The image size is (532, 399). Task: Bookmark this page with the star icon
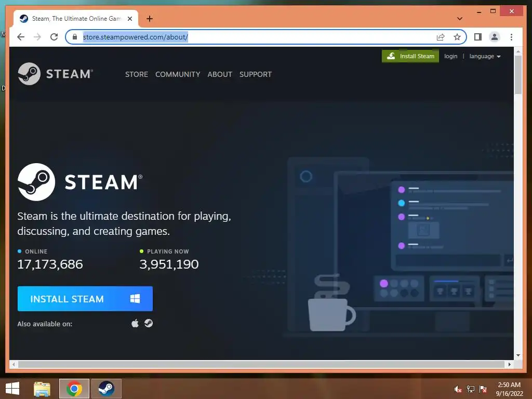click(x=457, y=37)
